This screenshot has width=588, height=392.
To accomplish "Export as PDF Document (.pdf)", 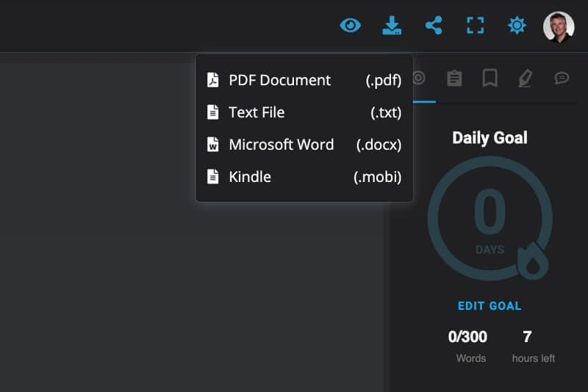I will 304,80.
